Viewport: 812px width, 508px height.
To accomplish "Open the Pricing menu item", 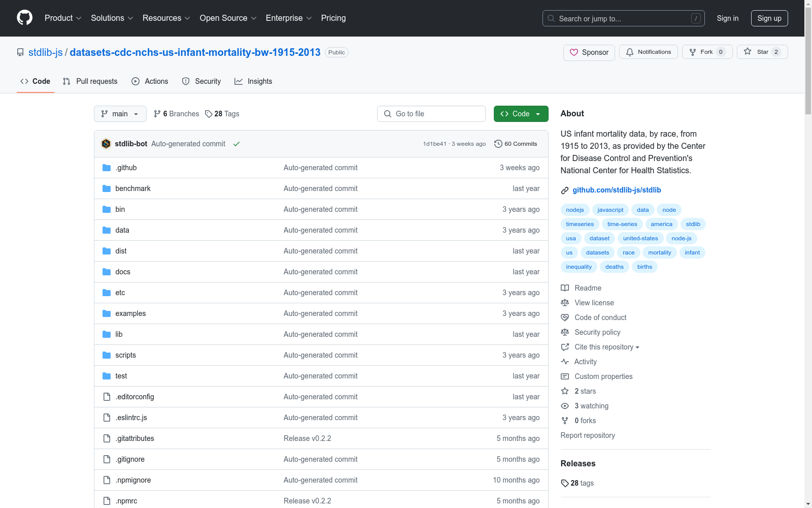I will (333, 18).
